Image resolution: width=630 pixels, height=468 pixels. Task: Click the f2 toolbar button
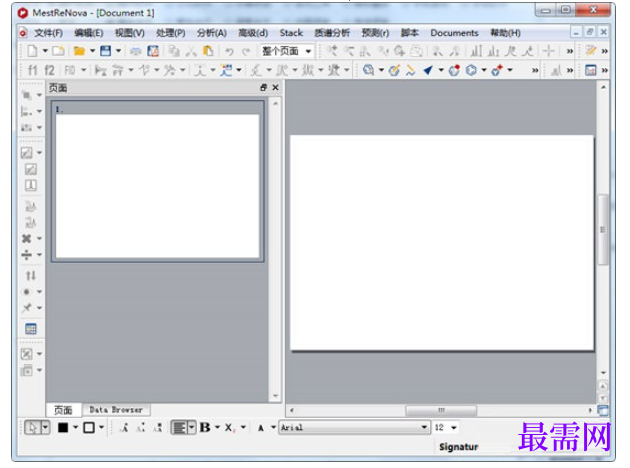click(x=49, y=71)
